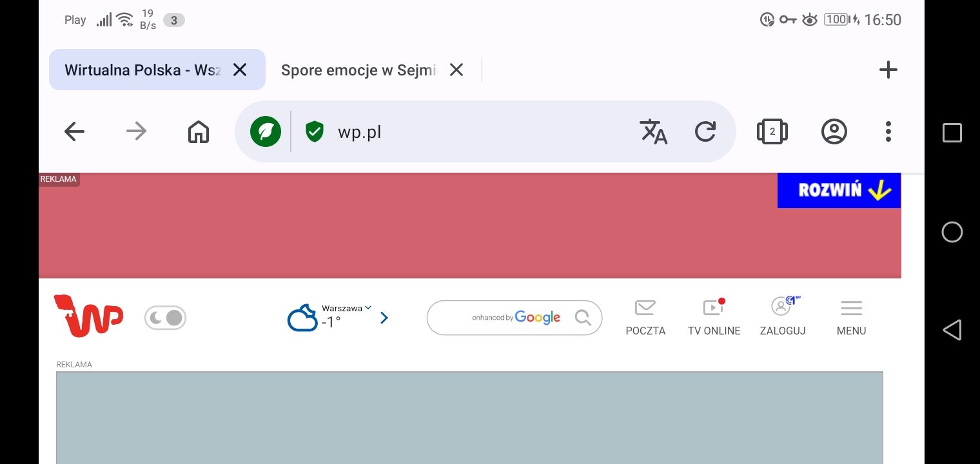Open POCZTA mail link
This screenshot has width=980, height=464.
[x=645, y=317]
